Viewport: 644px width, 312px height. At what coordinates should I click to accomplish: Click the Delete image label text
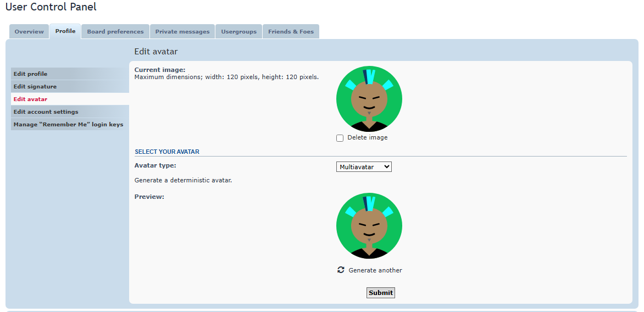(368, 137)
